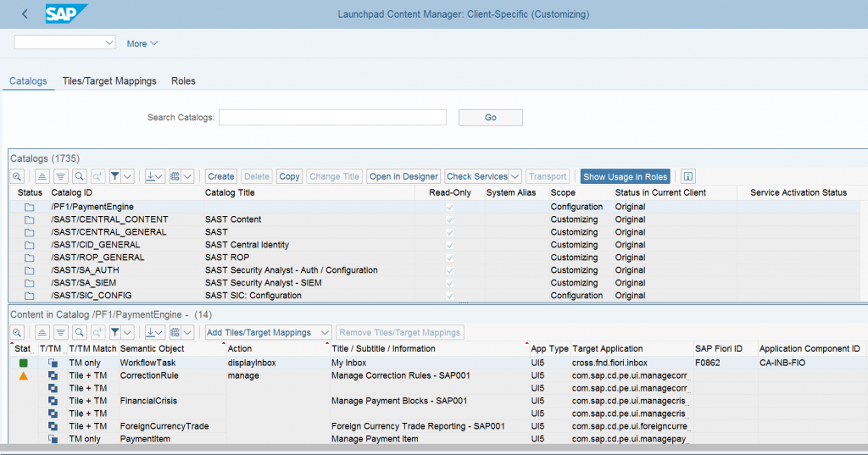This screenshot has height=455, width=868.
Task: Click Show Usage in Roles button
Action: 625,176
